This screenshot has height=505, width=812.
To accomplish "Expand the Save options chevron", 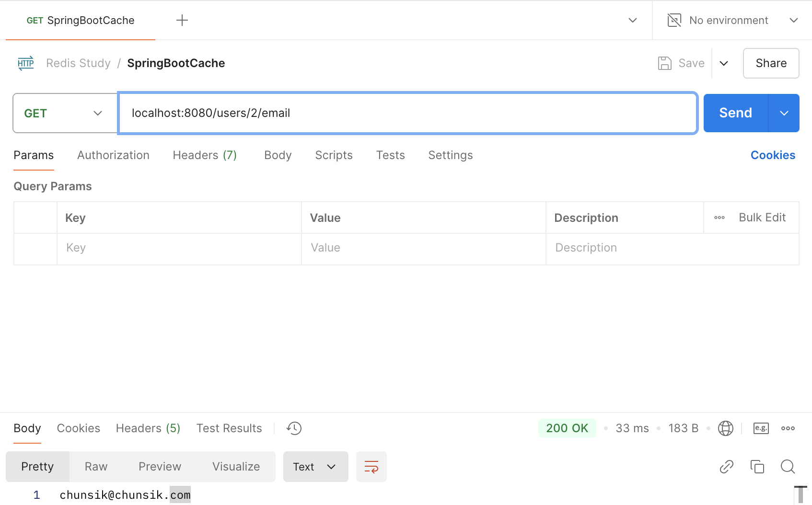I will (724, 63).
